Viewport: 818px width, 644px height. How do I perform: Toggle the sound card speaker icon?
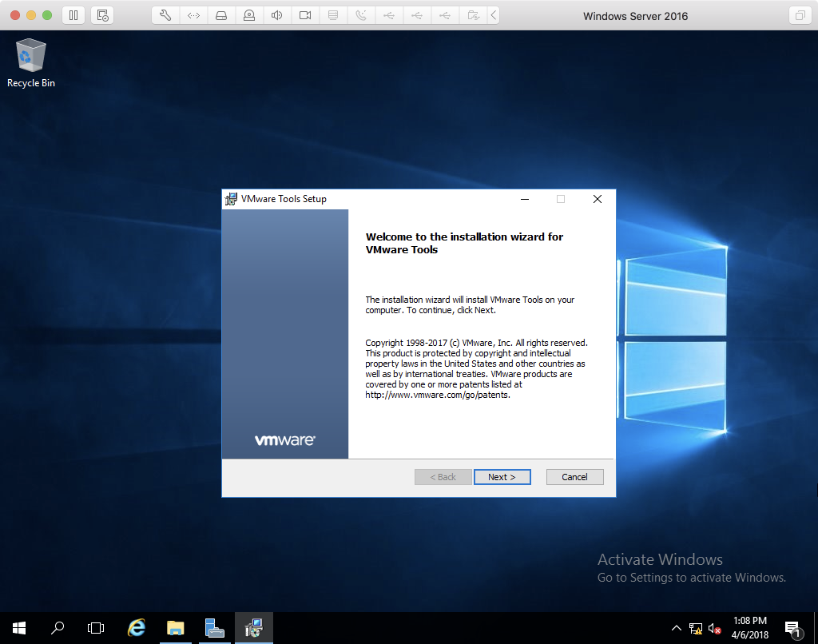(x=276, y=15)
